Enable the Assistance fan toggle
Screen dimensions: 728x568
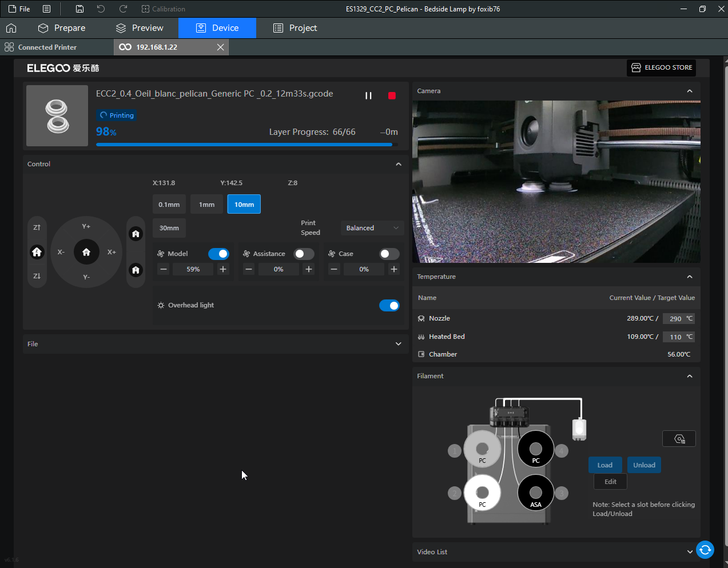[304, 254]
